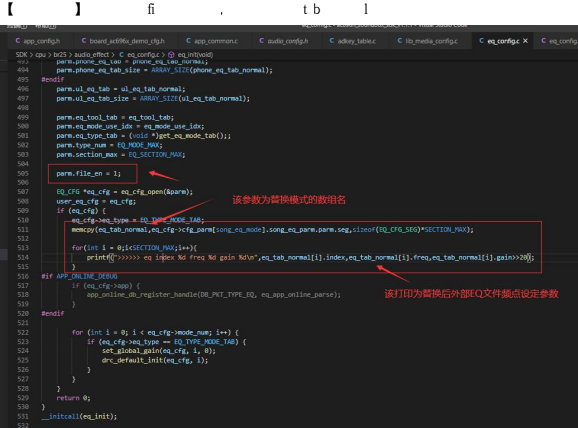This screenshot has height=428, width=578.
Task: Activate the eq_config.c editor tab
Action: 503,41
